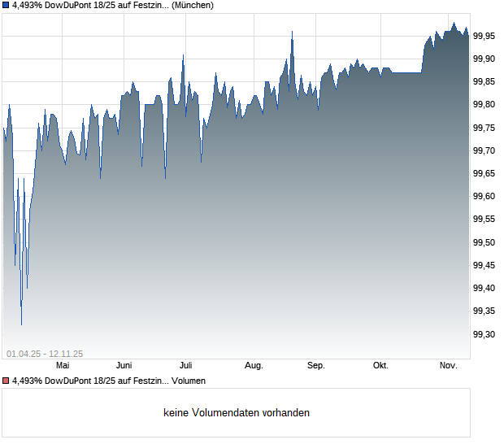Click the 99,40 y-axis value
This screenshot has width=504, height=444.
point(484,288)
